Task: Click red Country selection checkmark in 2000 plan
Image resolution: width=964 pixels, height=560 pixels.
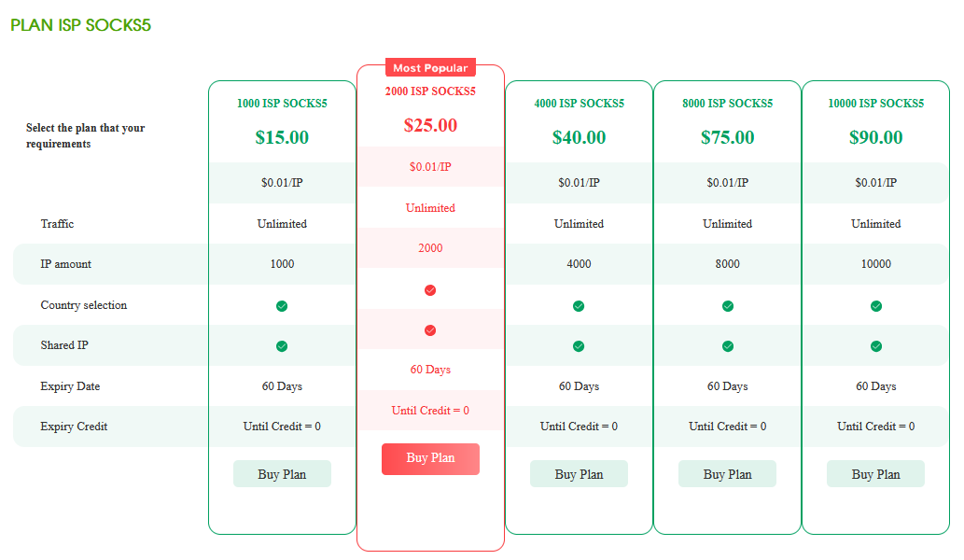Action: 430,290
